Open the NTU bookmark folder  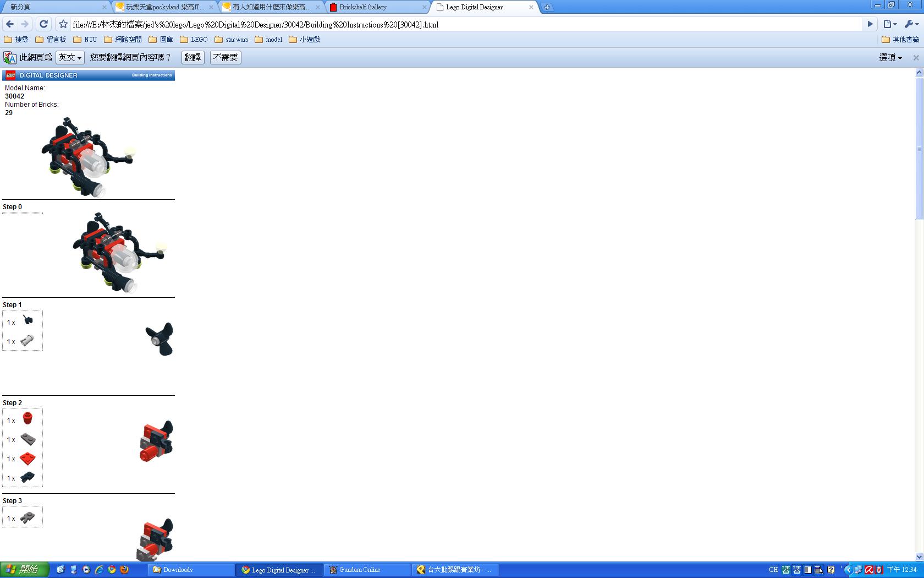pyautogui.click(x=85, y=40)
